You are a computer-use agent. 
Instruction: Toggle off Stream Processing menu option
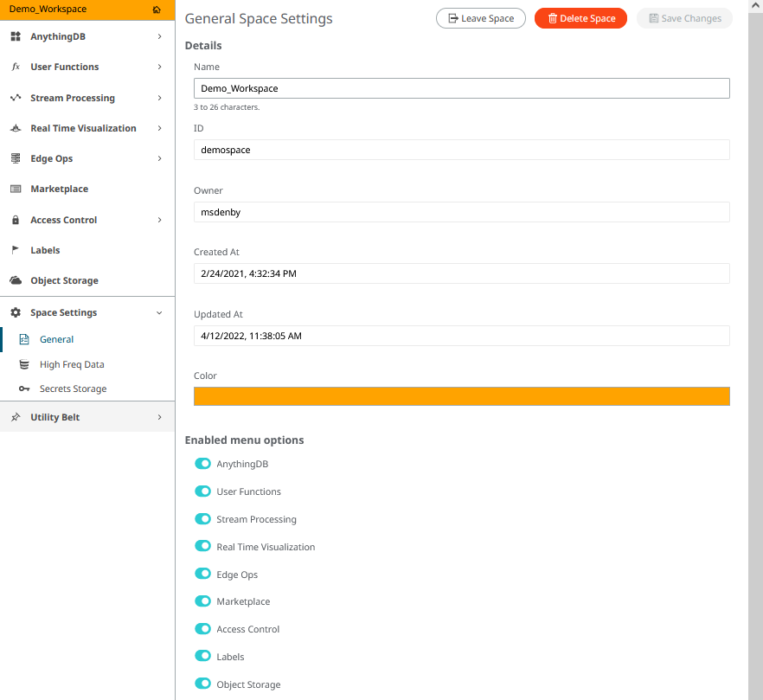point(202,519)
